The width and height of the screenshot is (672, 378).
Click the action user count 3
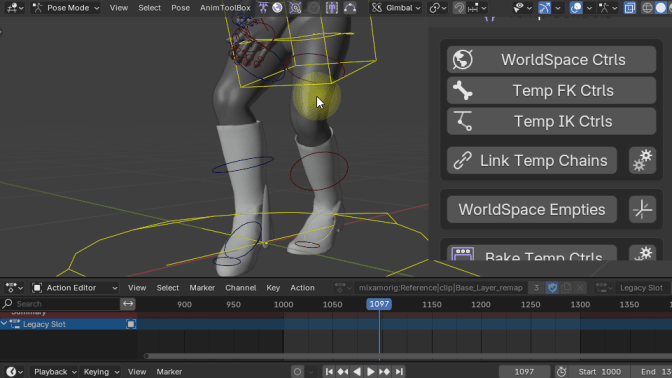[536, 288]
